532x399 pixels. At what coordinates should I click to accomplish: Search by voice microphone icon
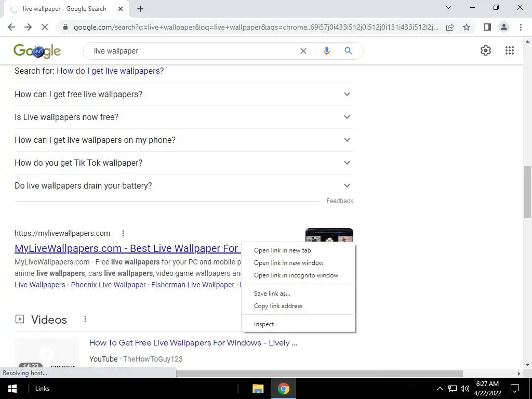[326, 51]
